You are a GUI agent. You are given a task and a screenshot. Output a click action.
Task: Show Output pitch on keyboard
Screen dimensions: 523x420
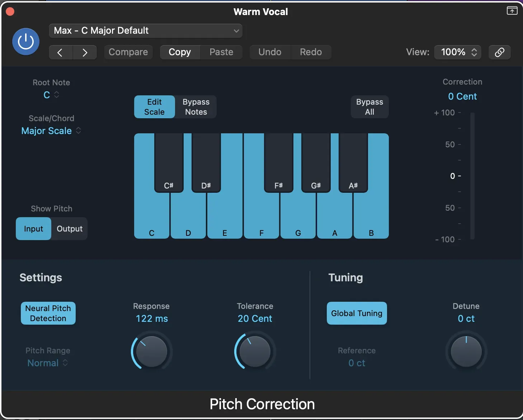pyautogui.click(x=70, y=229)
